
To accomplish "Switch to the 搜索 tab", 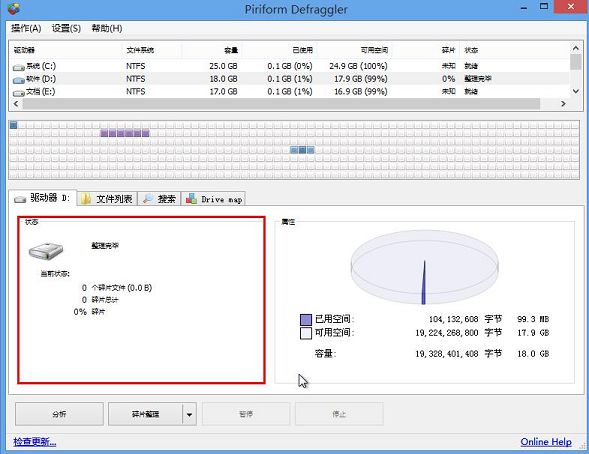I will click(159, 199).
